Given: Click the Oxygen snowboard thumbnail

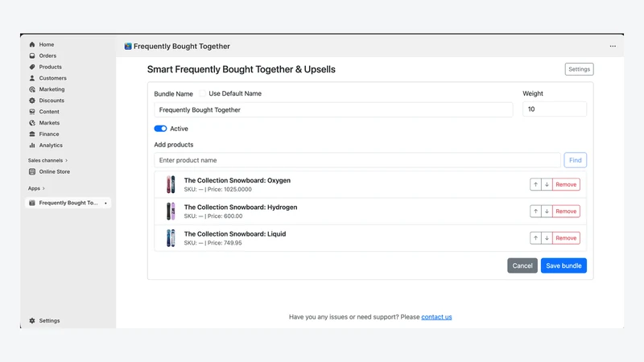Looking at the screenshot, I should pos(171,185).
